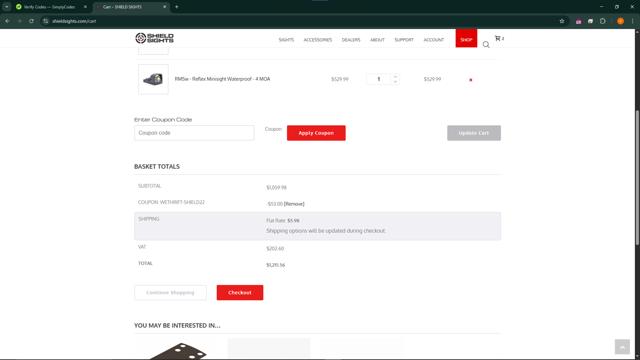The width and height of the screenshot is (640, 360).
Task: Open the ACCESSORIES menu
Action: pyautogui.click(x=318, y=40)
